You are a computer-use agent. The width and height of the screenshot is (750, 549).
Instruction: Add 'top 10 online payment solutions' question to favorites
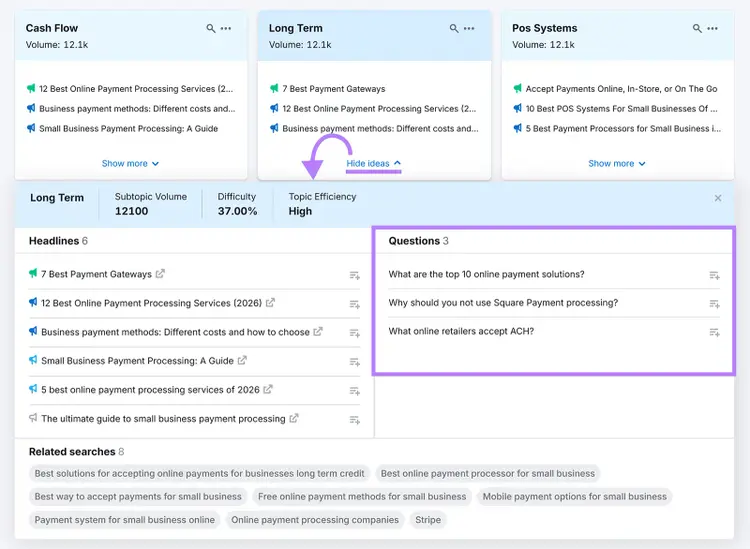[715, 275]
